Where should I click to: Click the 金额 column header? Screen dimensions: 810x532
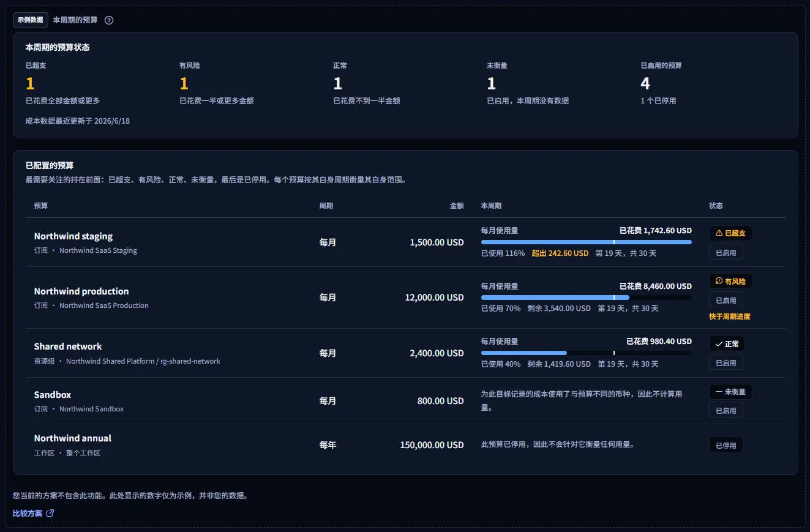coord(457,206)
